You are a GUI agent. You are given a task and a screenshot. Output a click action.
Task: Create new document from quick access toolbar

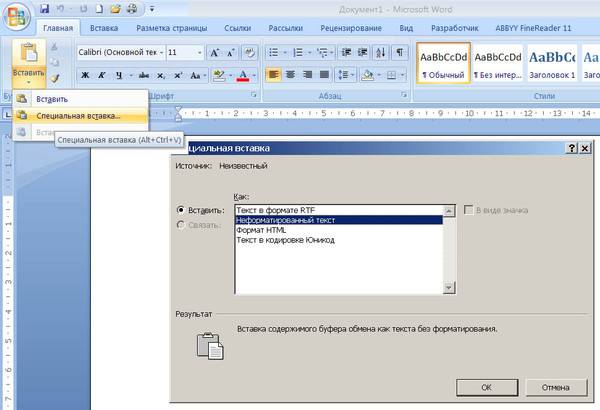pos(99,8)
